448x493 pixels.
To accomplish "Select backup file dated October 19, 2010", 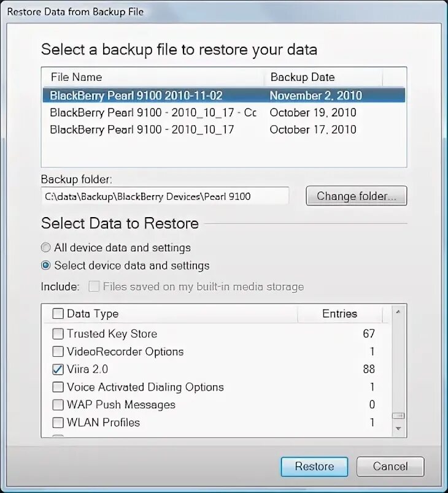I will (223, 113).
